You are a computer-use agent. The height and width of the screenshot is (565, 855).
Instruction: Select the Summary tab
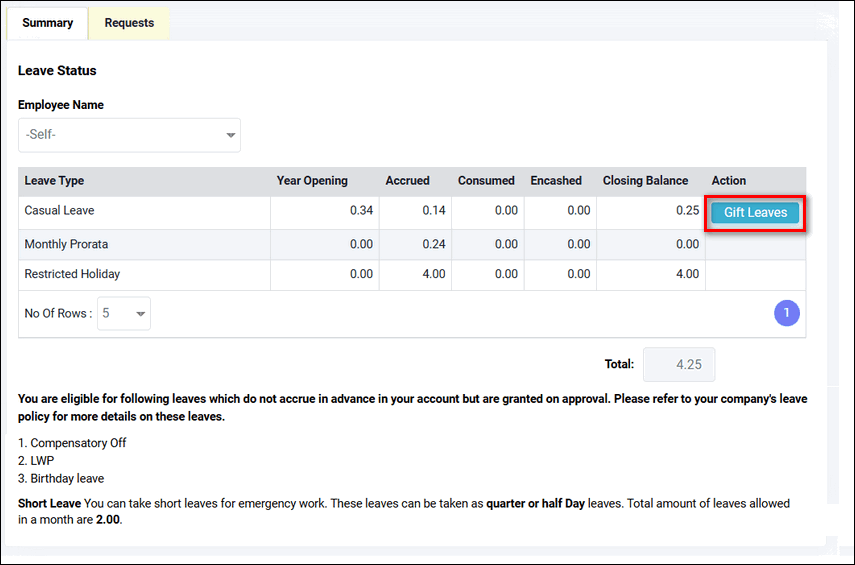(47, 23)
